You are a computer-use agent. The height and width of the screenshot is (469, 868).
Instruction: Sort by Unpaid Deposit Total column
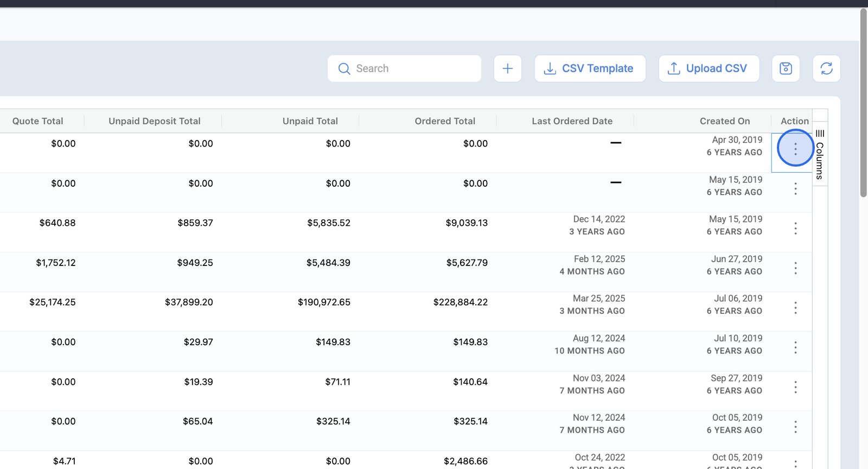coord(154,121)
